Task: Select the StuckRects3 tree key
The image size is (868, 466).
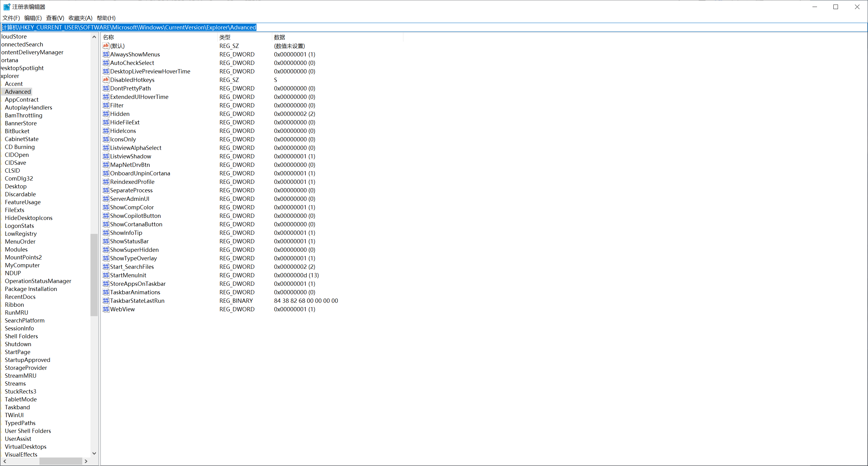Action: (21, 392)
